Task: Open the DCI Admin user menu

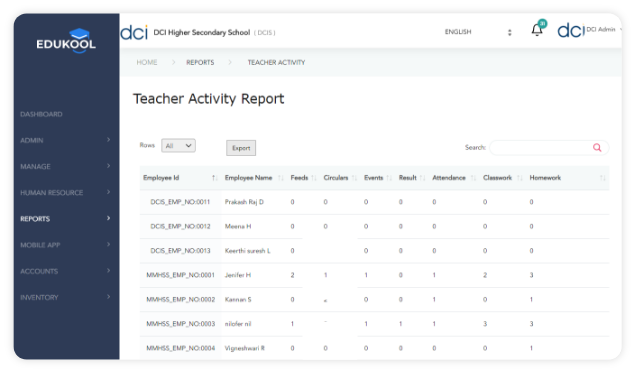Action: [x=603, y=29]
